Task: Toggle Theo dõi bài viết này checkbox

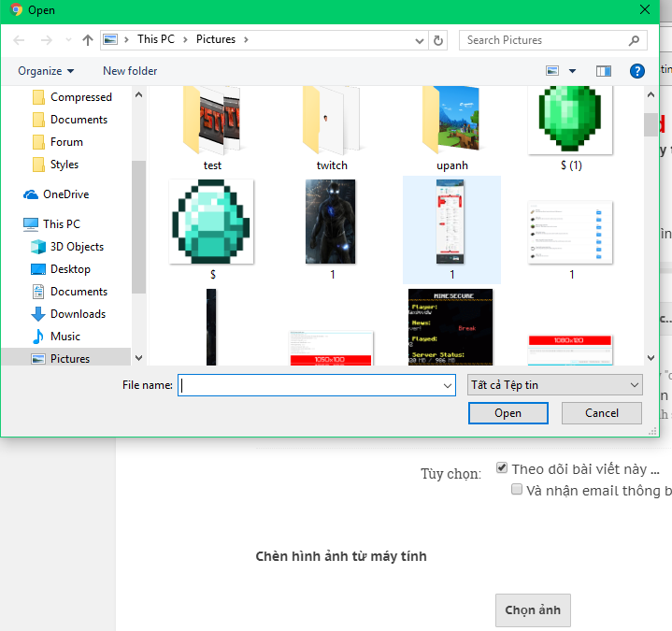Action: (501, 467)
